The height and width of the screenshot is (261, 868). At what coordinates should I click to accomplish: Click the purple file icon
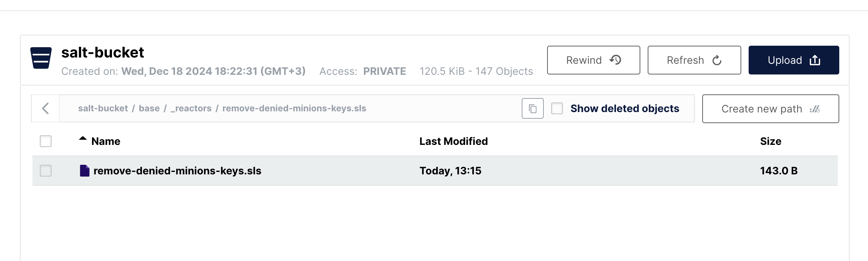pyautogui.click(x=84, y=171)
